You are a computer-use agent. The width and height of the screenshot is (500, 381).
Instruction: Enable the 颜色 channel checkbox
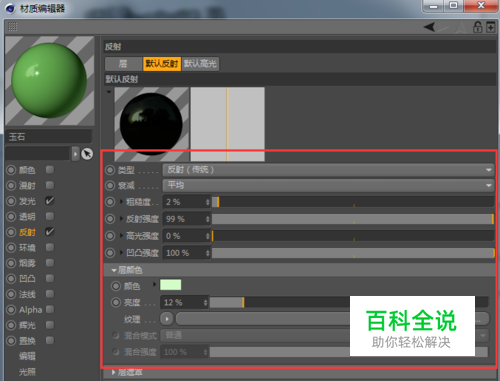tap(50, 170)
